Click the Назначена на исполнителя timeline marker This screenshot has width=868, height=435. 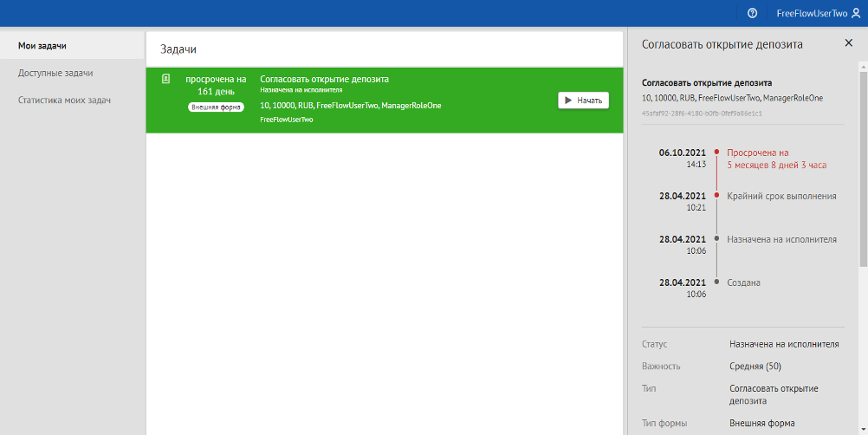(716, 238)
